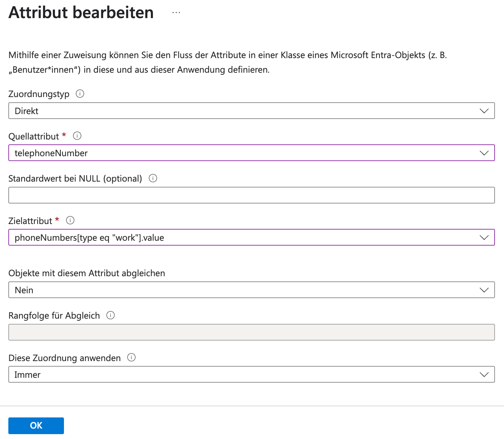Viewport: 504px width, 439px height.
Task: Open the ellipsis menu beside Attribut bearbeiten
Action: click(176, 13)
